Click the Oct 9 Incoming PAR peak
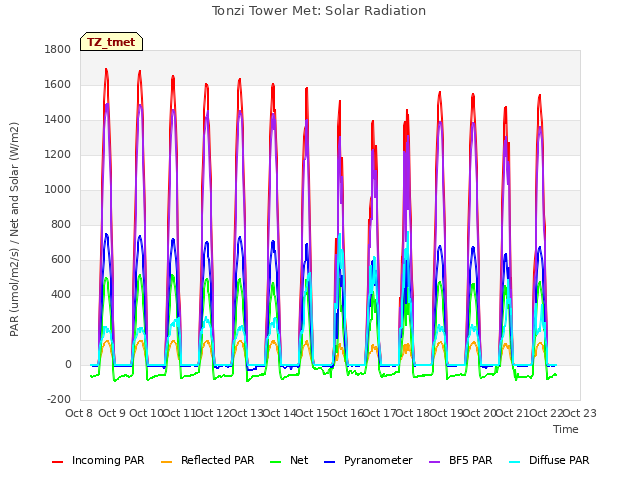This screenshot has height=480, width=640. [106, 69]
